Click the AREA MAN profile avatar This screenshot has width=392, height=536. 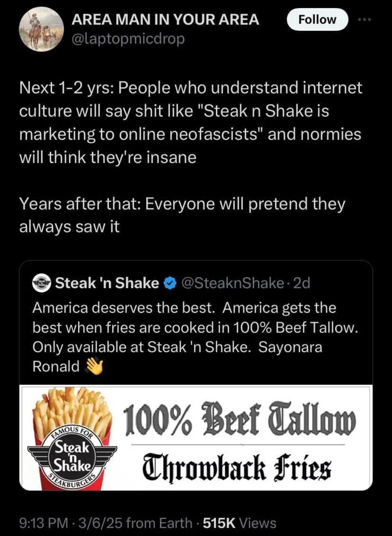tap(41, 29)
